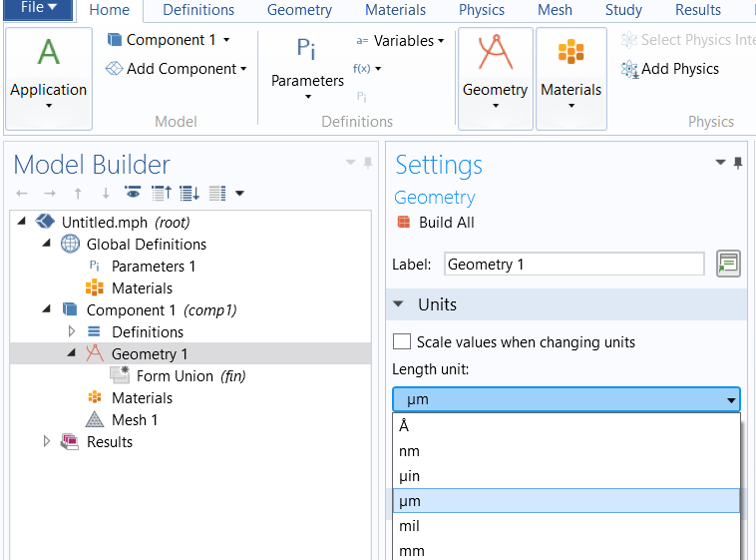Collapse the Units section
756x560 pixels.
pyautogui.click(x=399, y=304)
